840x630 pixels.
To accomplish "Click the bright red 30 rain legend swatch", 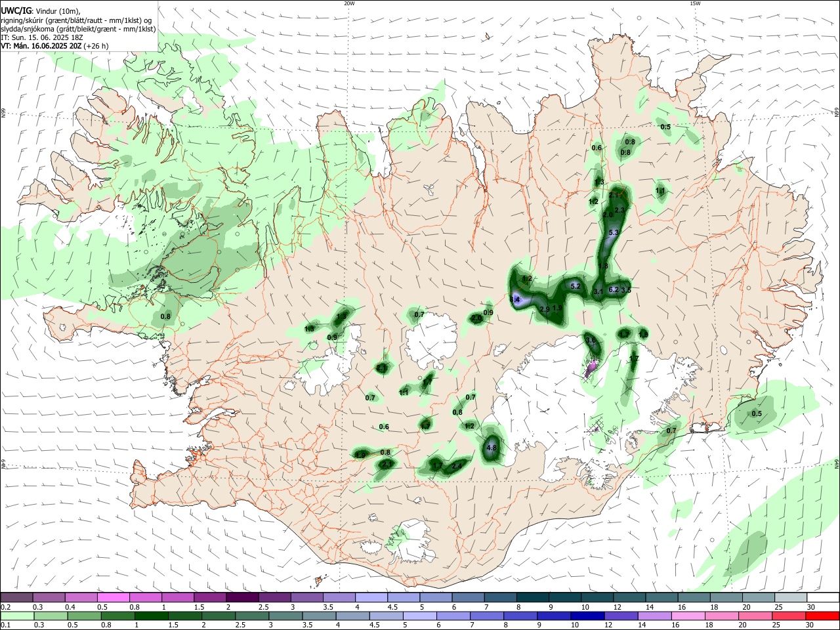I will (823, 616).
